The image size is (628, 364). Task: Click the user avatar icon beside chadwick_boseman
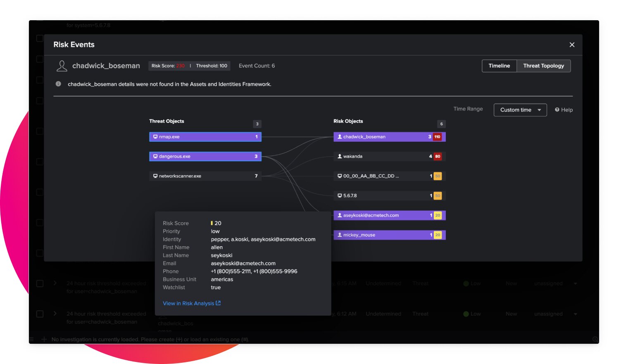(x=62, y=66)
